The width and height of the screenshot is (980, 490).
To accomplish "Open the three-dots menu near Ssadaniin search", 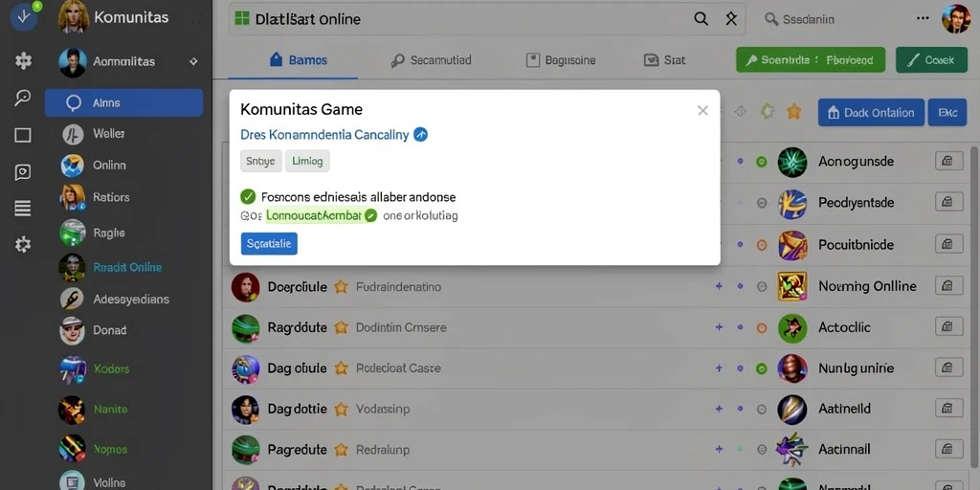I will coord(923,19).
